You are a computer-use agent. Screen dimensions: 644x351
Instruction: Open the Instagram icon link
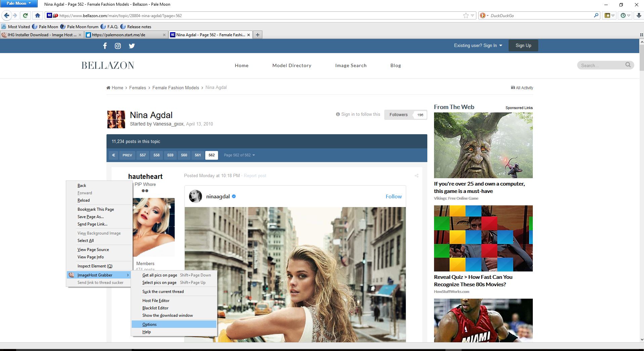118,46
